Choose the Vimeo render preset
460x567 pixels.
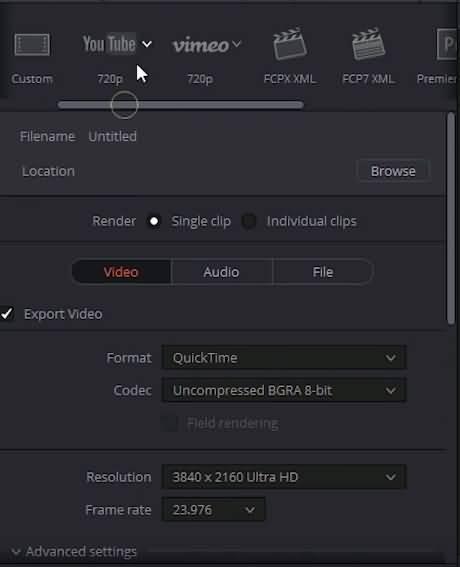[201, 45]
